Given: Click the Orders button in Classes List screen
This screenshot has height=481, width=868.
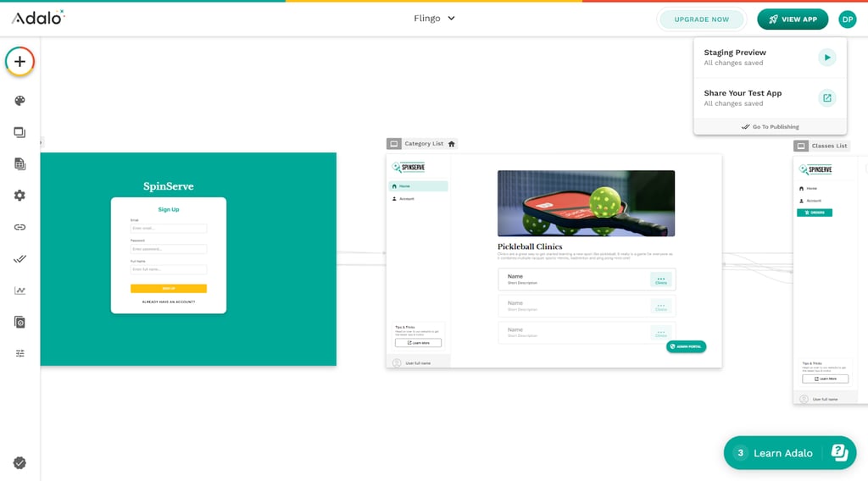Looking at the screenshot, I should 815,213.
